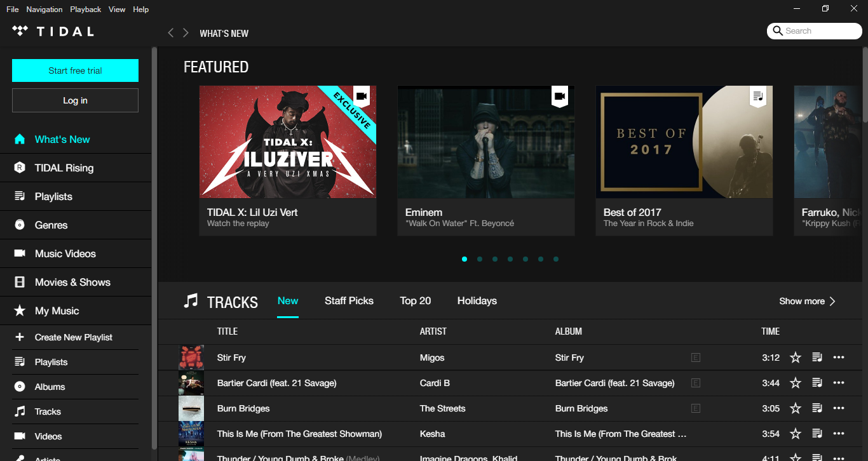This screenshot has height=461, width=868.
Task: Go back with the left arrow
Action: [170, 33]
